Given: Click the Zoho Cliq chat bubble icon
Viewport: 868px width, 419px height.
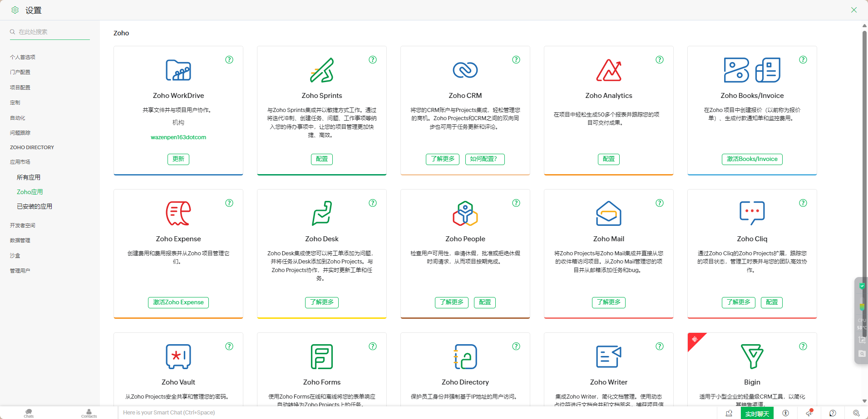Looking at the screenshot, I should click(x=752, y=214).
